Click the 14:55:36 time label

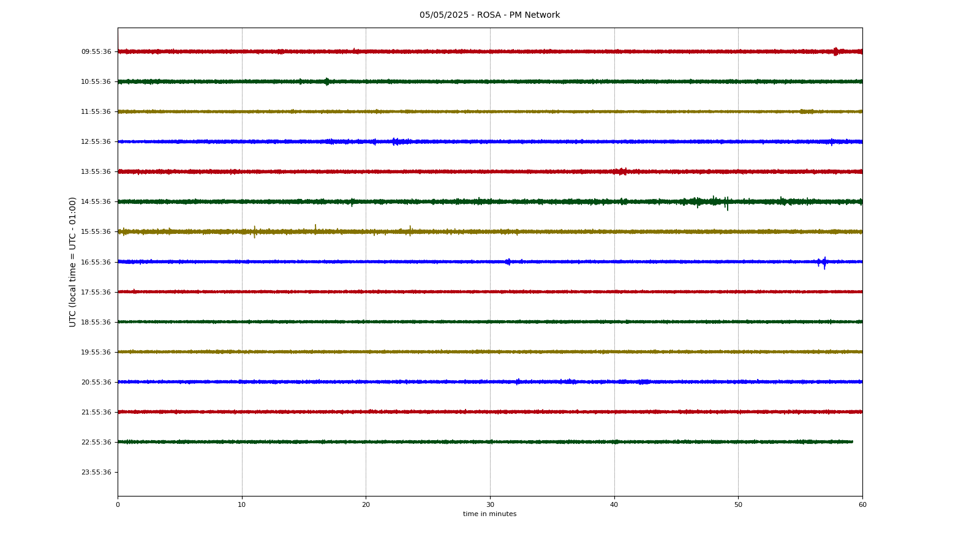(x=96, y=202)
